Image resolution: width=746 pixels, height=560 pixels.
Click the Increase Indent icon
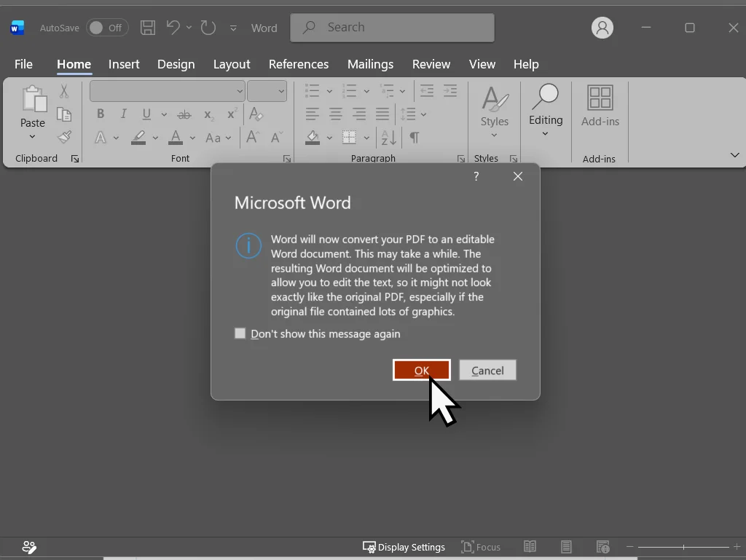tap(450, 90)
